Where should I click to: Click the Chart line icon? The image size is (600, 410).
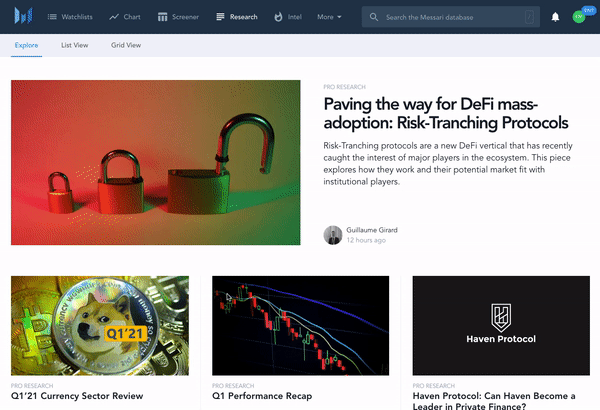click(114, 17)
